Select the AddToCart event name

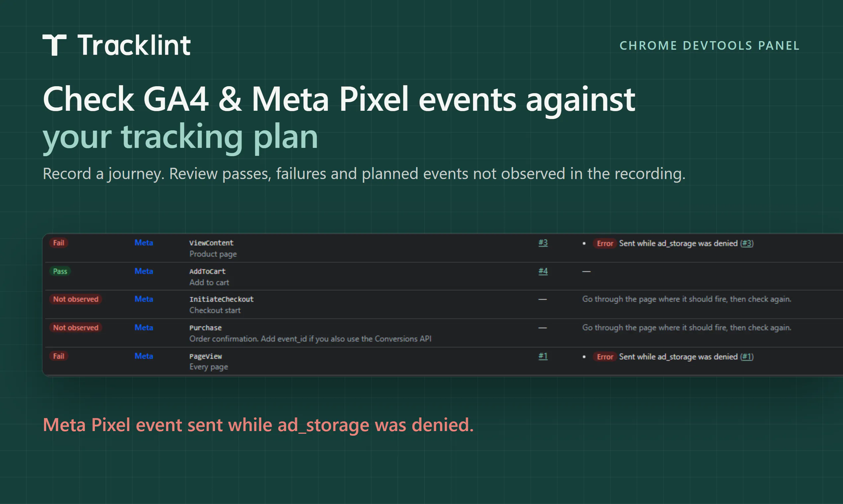207,272
